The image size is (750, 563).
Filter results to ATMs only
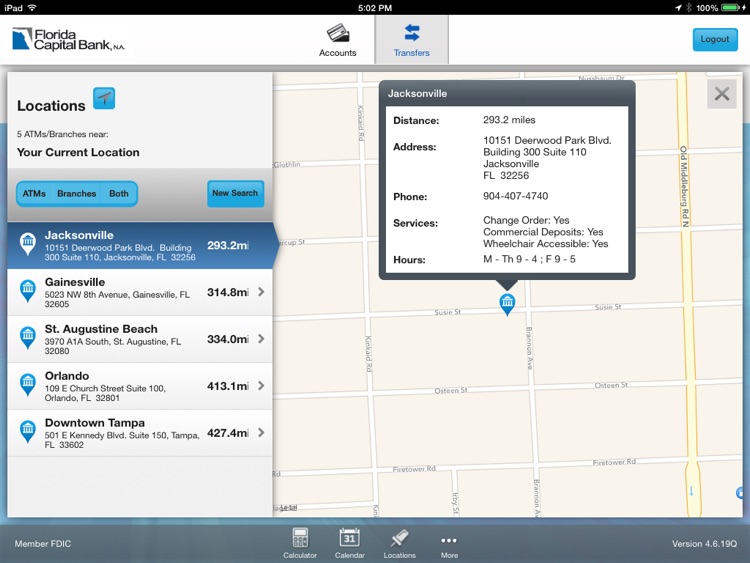(x=34, y=194)
